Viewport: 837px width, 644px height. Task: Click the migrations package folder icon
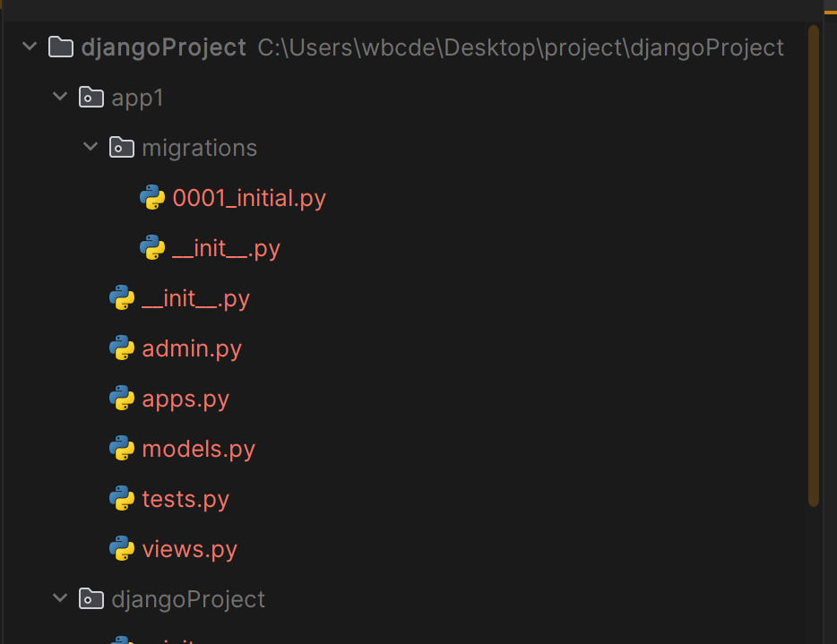(122, 148)
